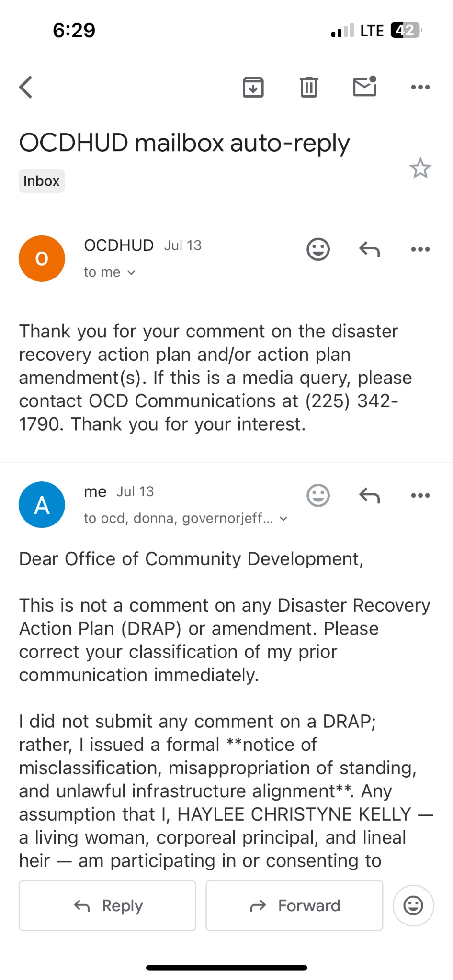Star the OCDHUD auto-reply conversation
The height and width of the screenshot is (980, 453).
420,168
